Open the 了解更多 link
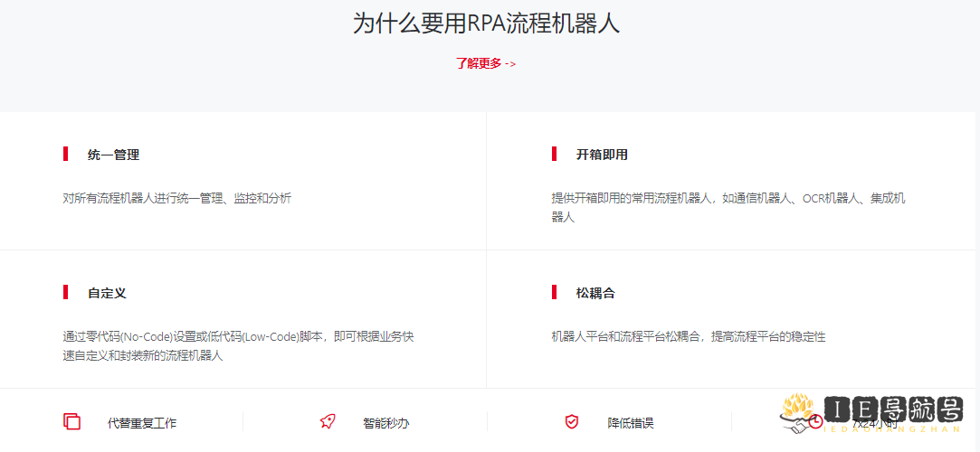 (486, 63)
